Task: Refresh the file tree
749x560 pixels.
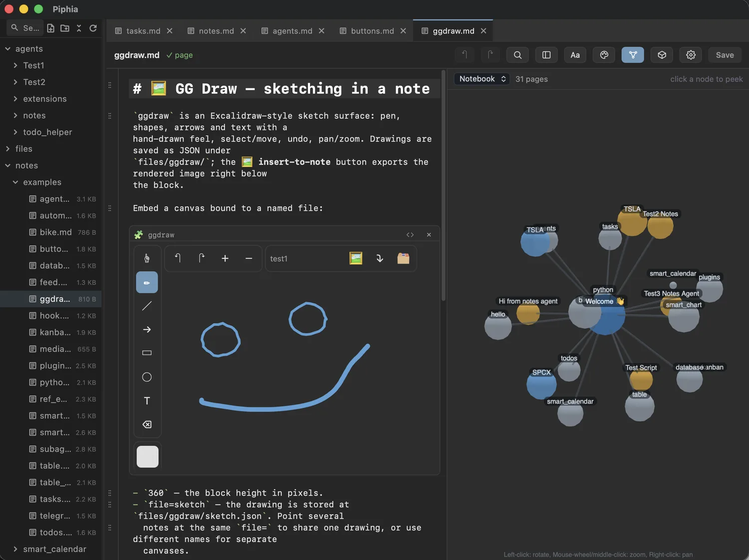Action: 93,28
